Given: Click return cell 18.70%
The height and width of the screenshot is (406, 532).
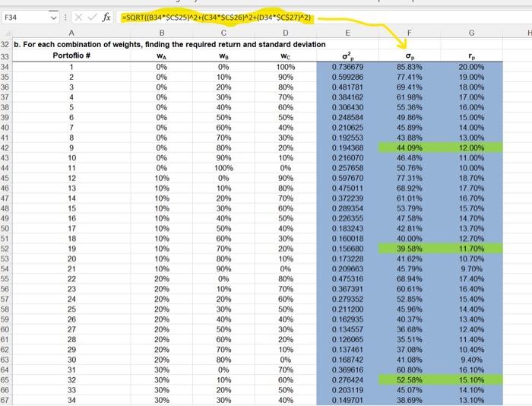Looking at the screenshot, I should pos(472,178).
